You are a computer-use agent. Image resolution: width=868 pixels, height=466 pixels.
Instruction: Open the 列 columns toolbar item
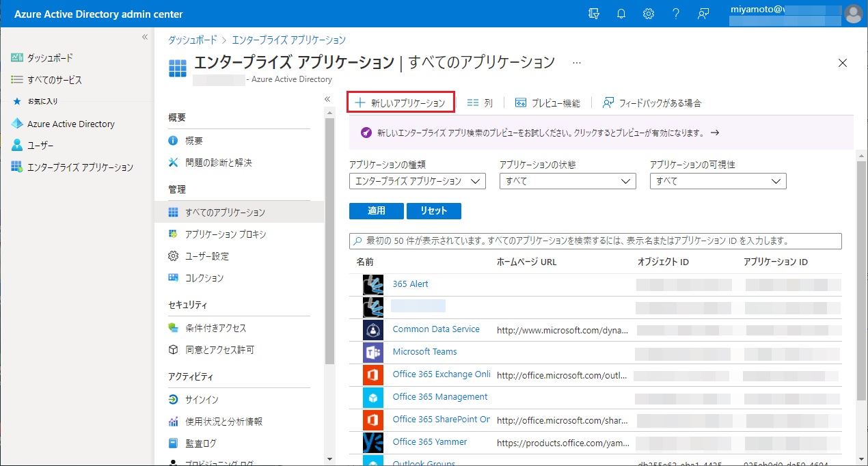[480, 103]
